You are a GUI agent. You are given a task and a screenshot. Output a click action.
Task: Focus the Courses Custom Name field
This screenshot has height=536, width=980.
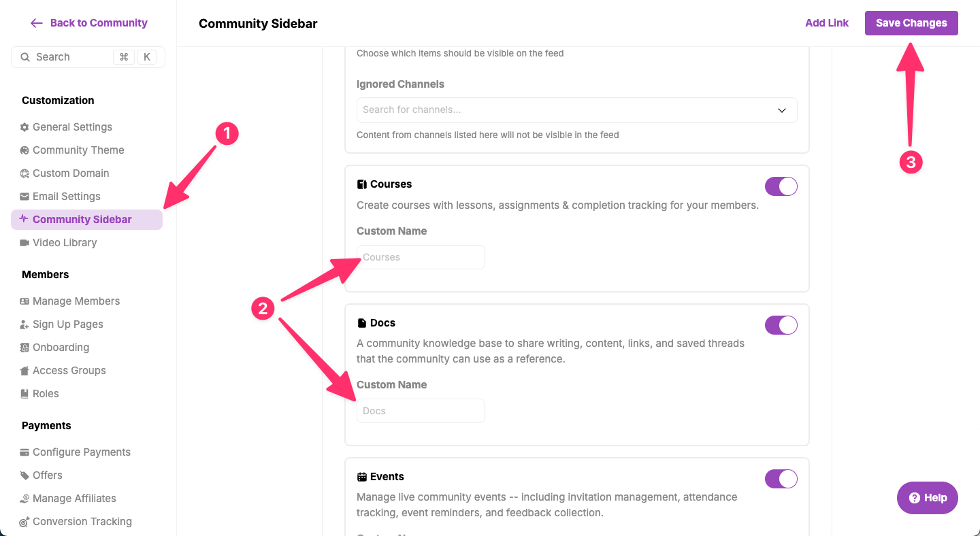click(x=421, y=257)
